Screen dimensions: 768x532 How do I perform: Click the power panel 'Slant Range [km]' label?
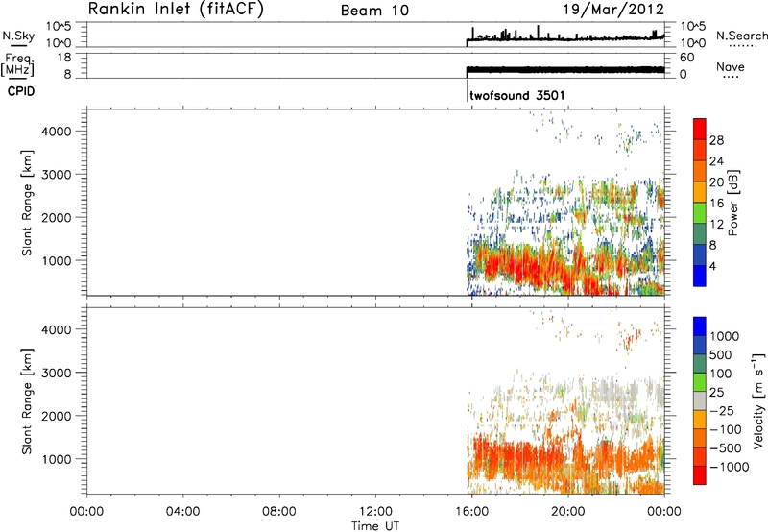27,203
